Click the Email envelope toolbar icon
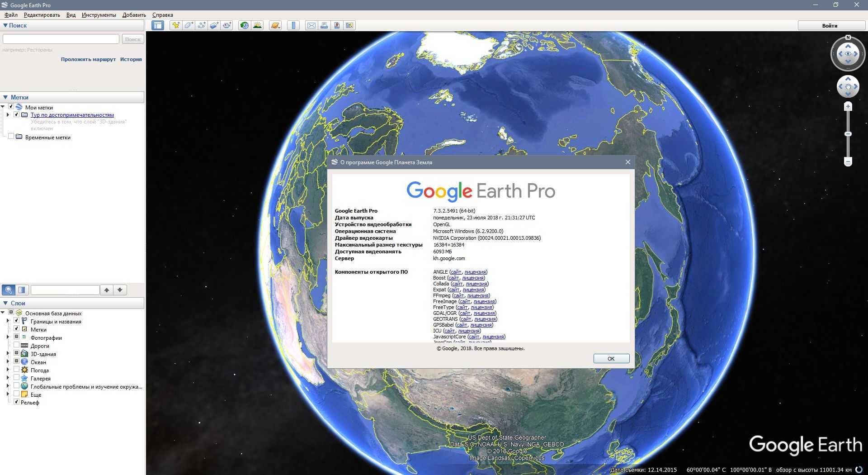The image size is (868, 475). (311, 25)
